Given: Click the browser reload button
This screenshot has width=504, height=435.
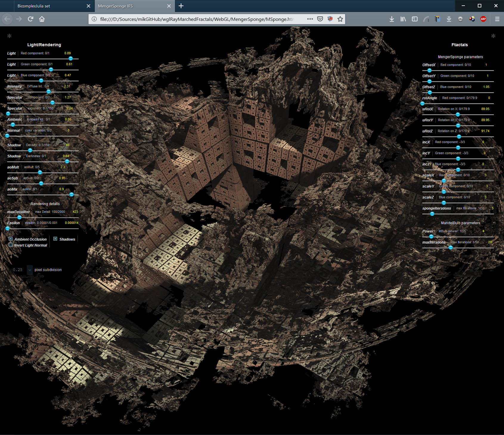Looking at the screenshot, I should 30,19.
